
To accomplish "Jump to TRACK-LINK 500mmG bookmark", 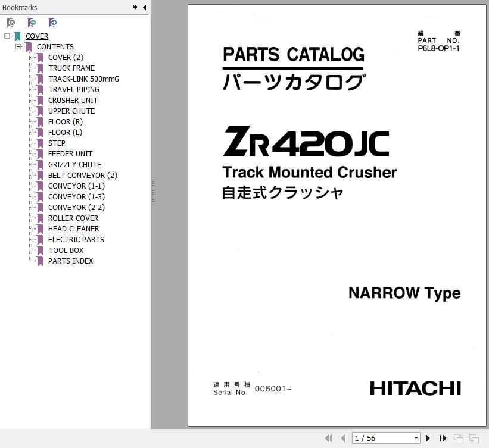I will (x=83, y=79).
